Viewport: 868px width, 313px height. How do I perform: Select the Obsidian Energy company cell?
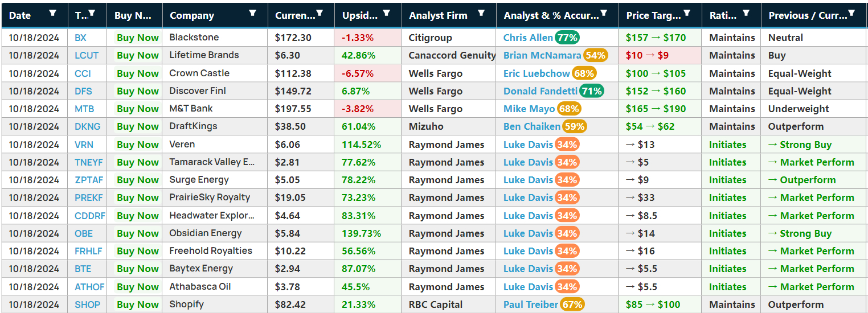tap(206, 233)
